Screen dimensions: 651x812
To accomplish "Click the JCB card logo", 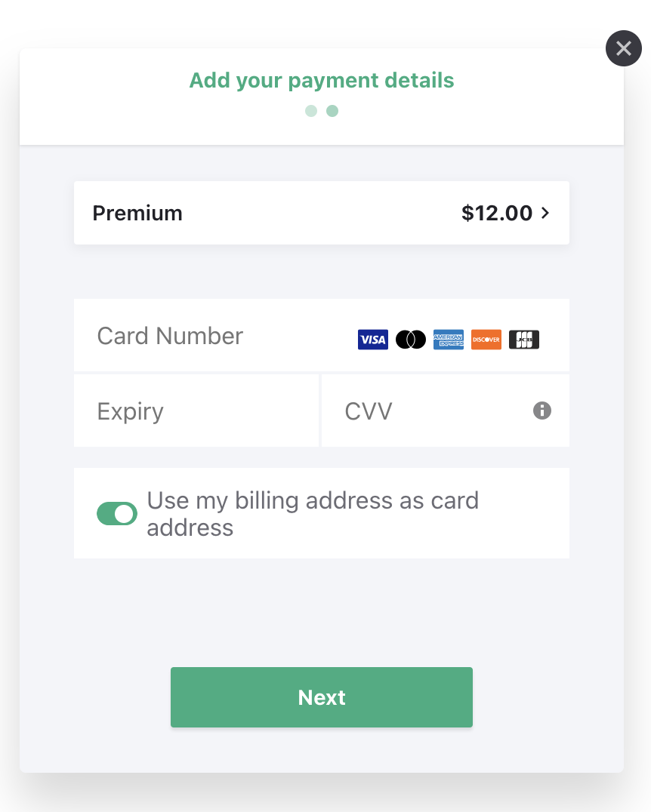I will pos(524,340).
